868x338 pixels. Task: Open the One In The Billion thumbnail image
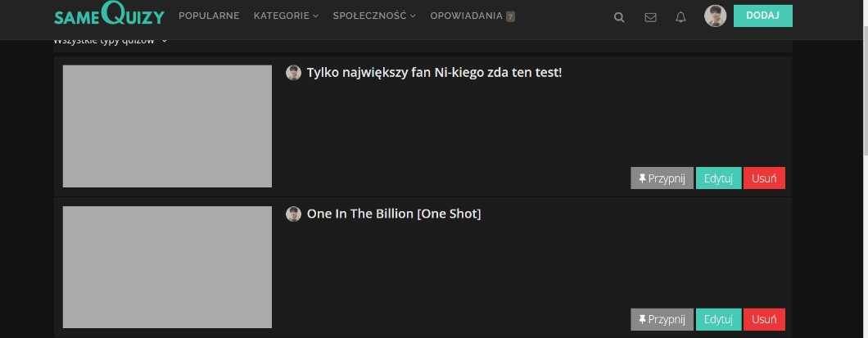(x=167, y=267)
